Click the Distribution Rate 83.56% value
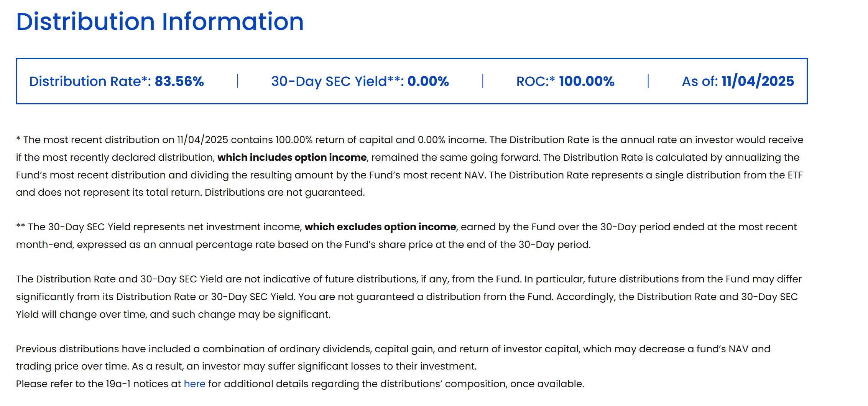Image resolution: width=868 pixels, height=406 pixels. (179, 81)
